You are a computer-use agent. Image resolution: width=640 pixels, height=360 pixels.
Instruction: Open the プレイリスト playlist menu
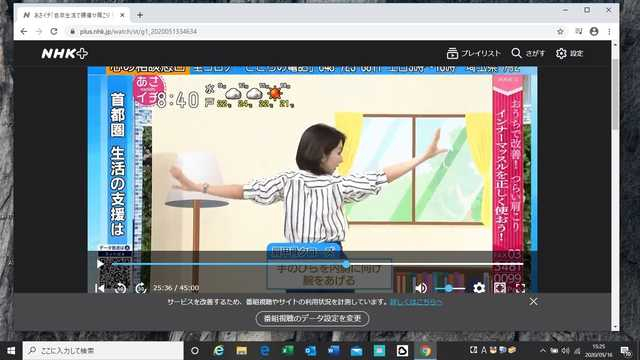pyautogui.click(x=473, y=53)
